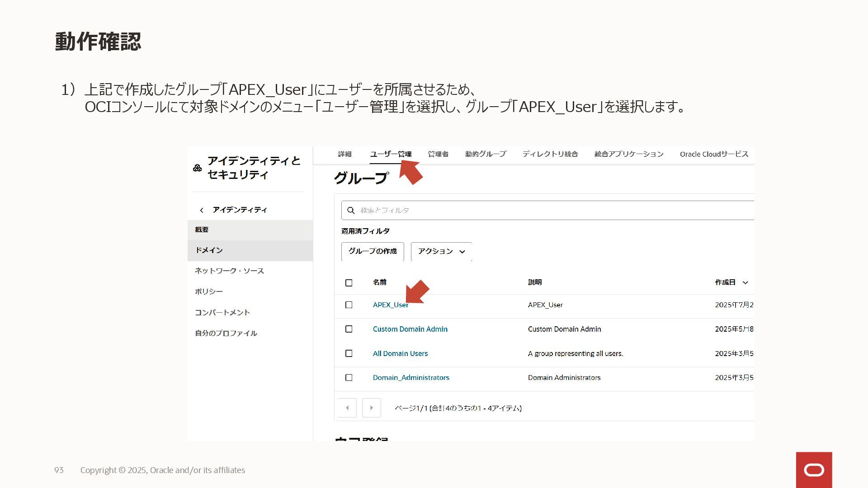Viewport: 868px width, 488px height.
Task: Click the magnifier search icon
Action: pyautogui.click(x=351, y=211)
